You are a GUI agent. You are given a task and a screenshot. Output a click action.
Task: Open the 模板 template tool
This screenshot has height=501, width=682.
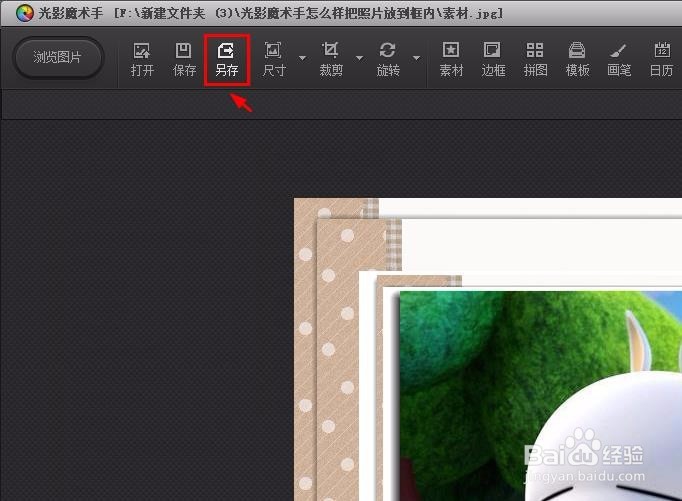coord(577,60)
